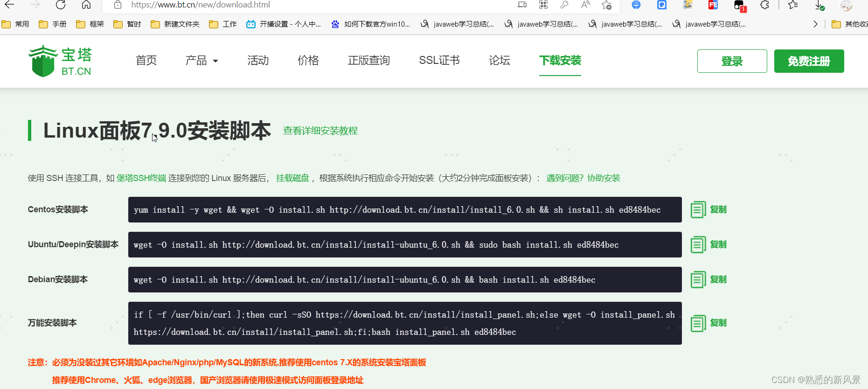
Task: Open the favorites list icon
Action: pyautogui.click(x=793, y=5)
